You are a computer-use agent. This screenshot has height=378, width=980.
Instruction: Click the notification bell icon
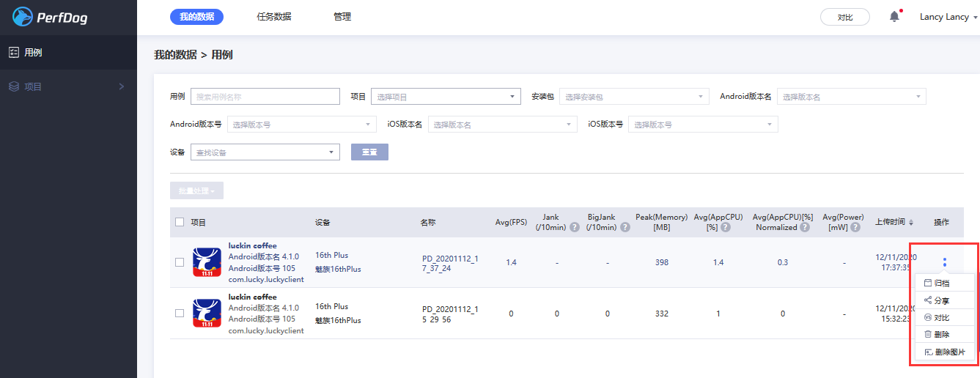(894, 17)
